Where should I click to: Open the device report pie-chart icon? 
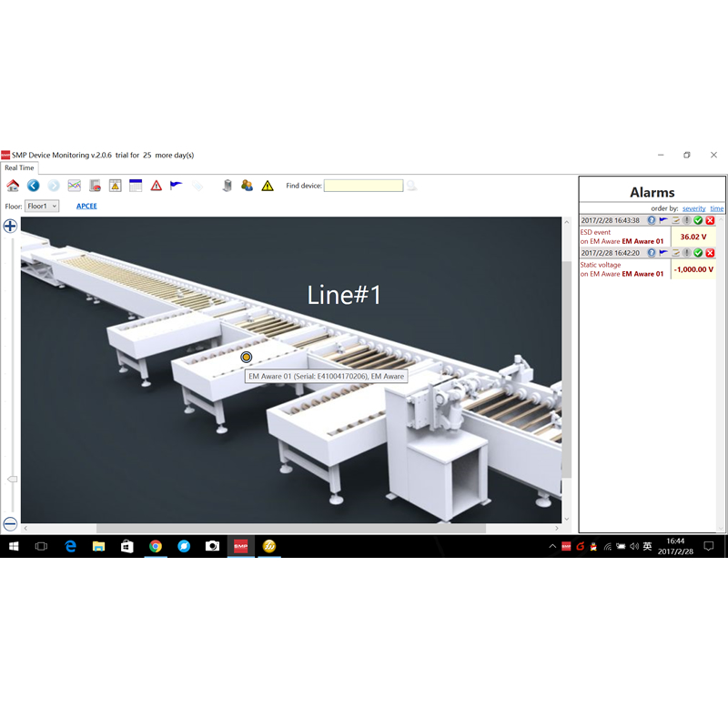tap(95, 186)
